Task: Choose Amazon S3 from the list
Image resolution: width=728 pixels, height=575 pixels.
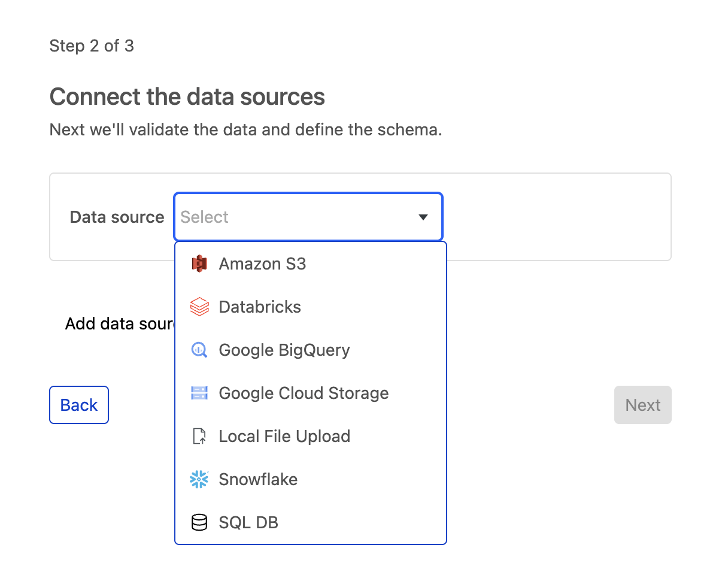Action: point(311,264)
